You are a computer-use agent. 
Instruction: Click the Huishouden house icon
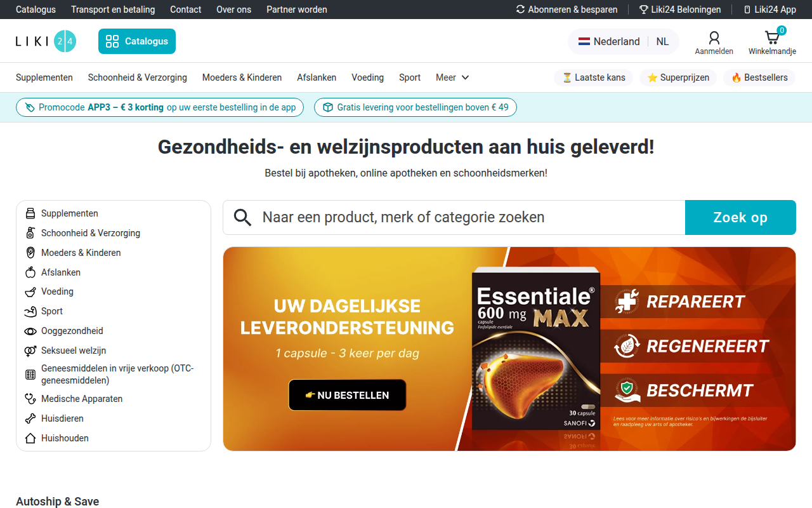point(30,438)
